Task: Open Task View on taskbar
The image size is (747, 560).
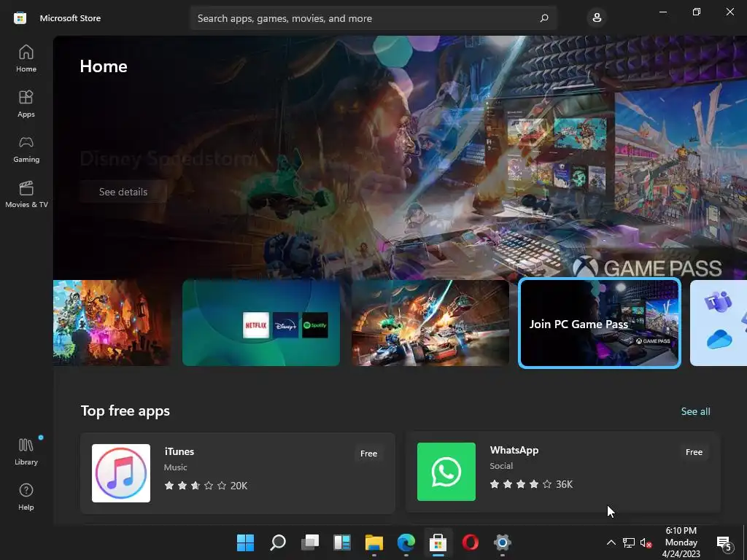Action: (x=310, y=542)
